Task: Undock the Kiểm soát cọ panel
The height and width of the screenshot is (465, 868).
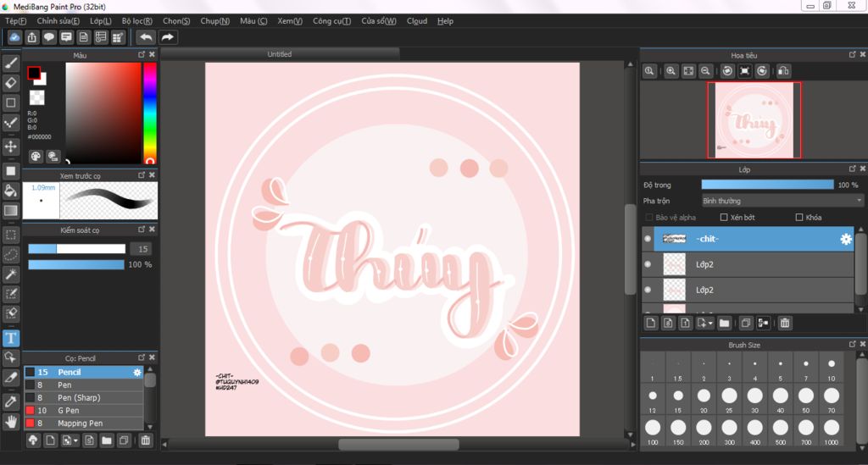Action: [142, 229]
